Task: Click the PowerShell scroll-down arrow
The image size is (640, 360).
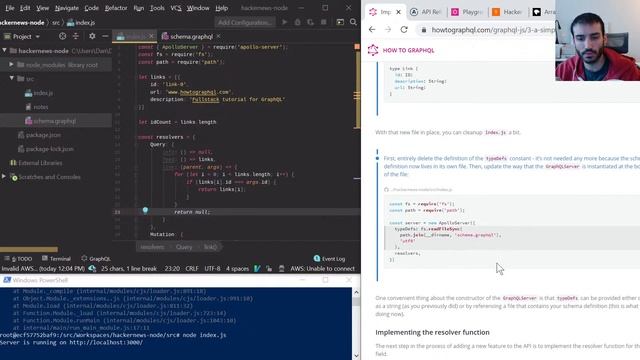Action: 356,356
